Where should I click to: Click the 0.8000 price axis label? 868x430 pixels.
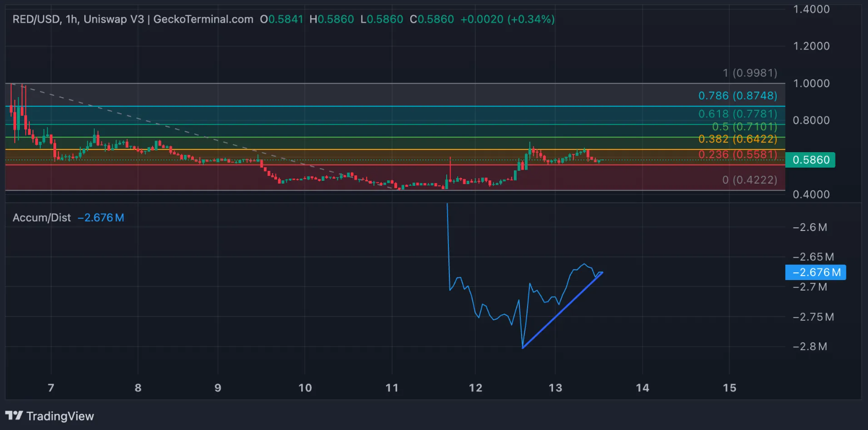coord(811,120)
